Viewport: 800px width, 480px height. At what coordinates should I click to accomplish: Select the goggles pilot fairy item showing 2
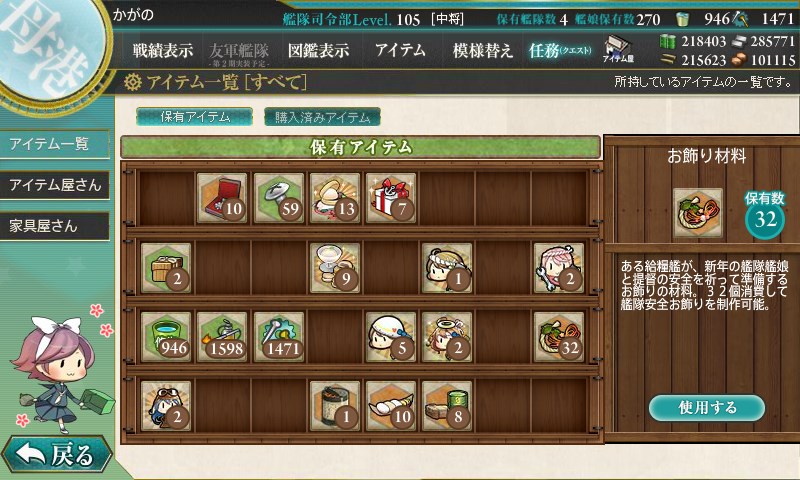tap(166, 406)
